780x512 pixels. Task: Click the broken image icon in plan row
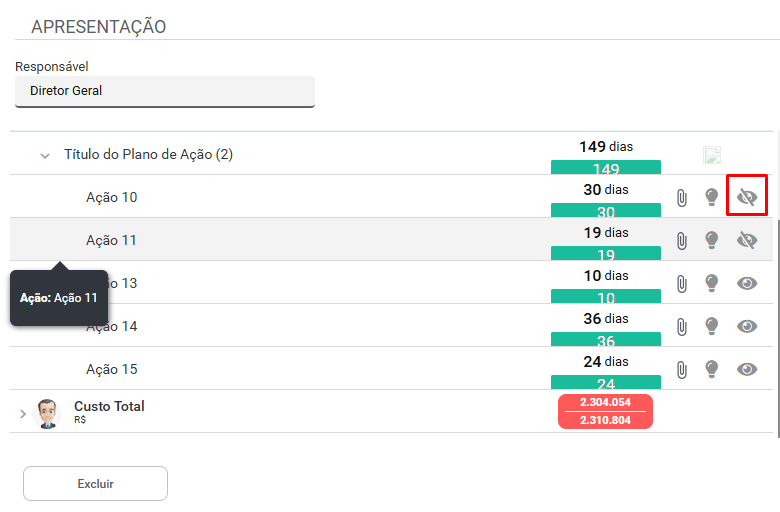point(712,155)
